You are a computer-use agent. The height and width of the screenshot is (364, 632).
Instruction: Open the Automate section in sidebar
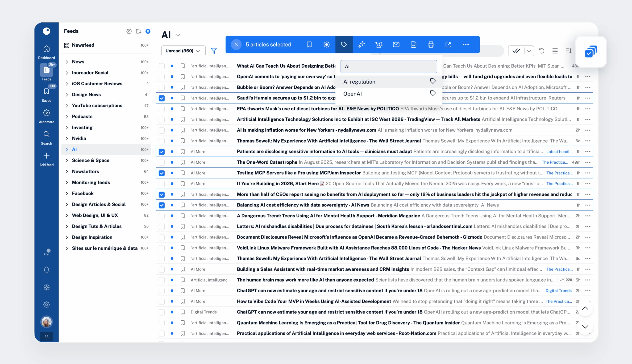[x=46, y=116]
